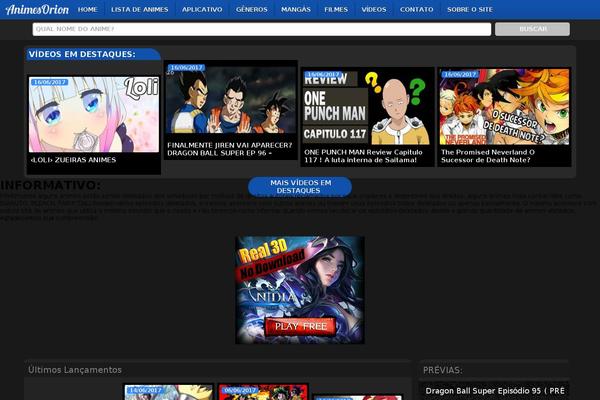Navigate to MANGÁS
The image size is (600, 400).
click(x=296, y=10)
